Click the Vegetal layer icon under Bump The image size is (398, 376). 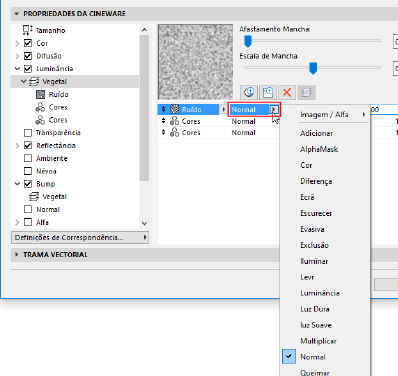click(34, 197)
